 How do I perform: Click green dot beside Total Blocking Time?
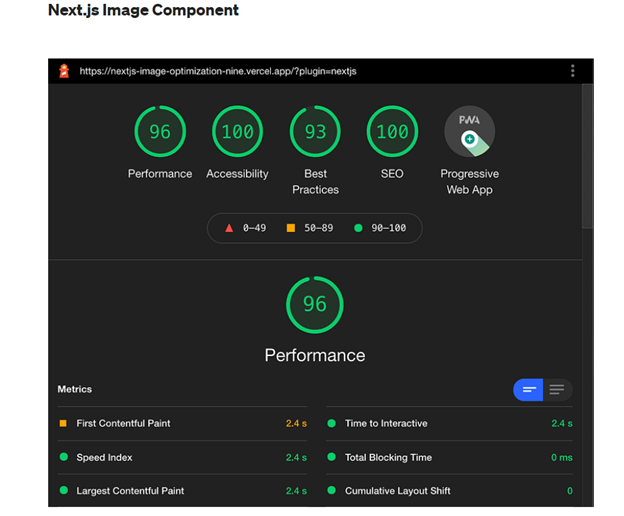tap(332, 457)
